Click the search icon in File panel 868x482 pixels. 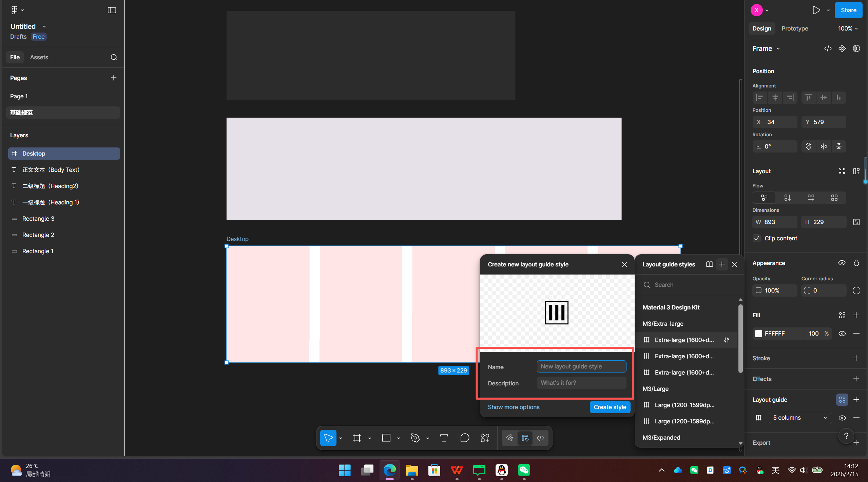click(114, 57)
